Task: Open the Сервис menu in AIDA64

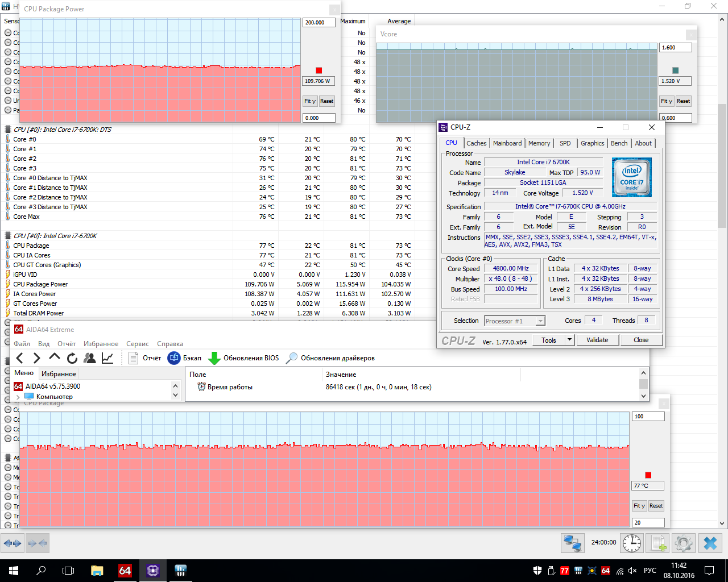Action: pos(138,344)
